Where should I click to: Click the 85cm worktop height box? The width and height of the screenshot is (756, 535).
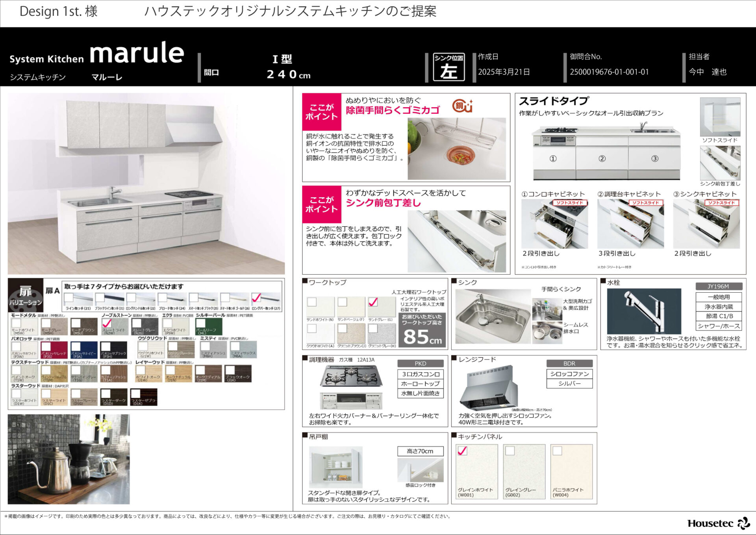point(422,330)
